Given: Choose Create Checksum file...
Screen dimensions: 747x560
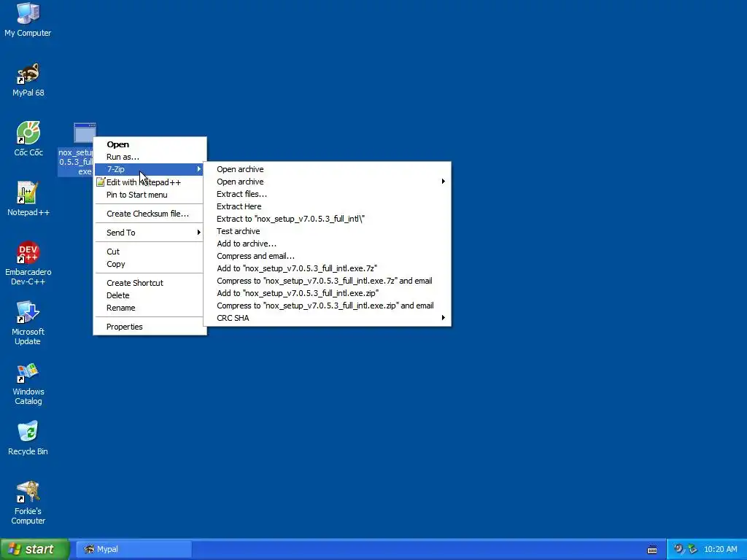Looking at the screenshot, I should 150,214.
